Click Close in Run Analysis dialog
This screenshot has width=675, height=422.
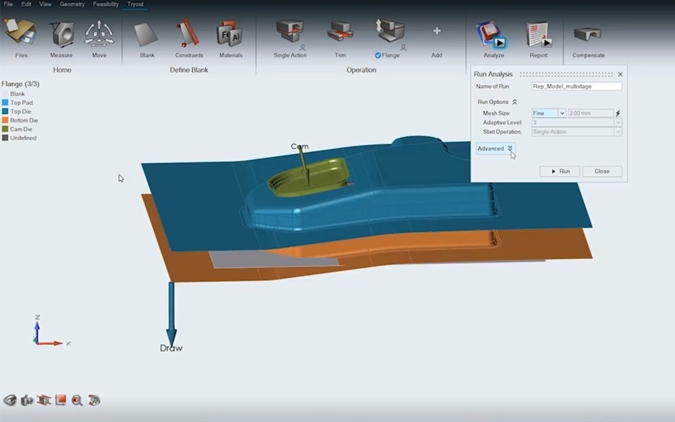(x=601, y=171)
